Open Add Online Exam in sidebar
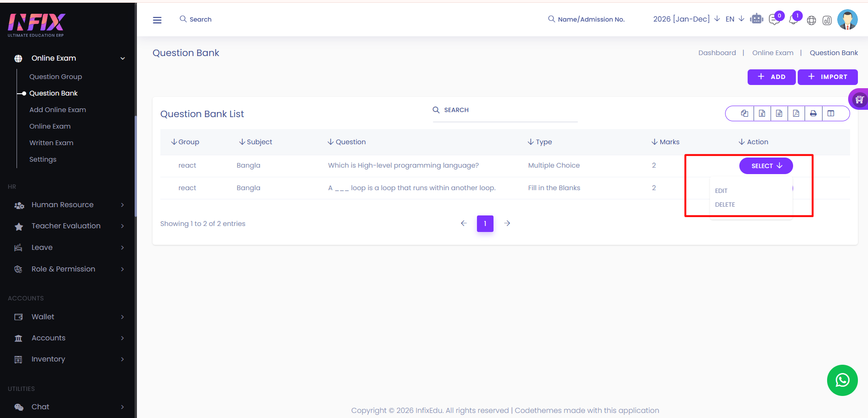The image size is (868, 418). click(x=57, y=110)
